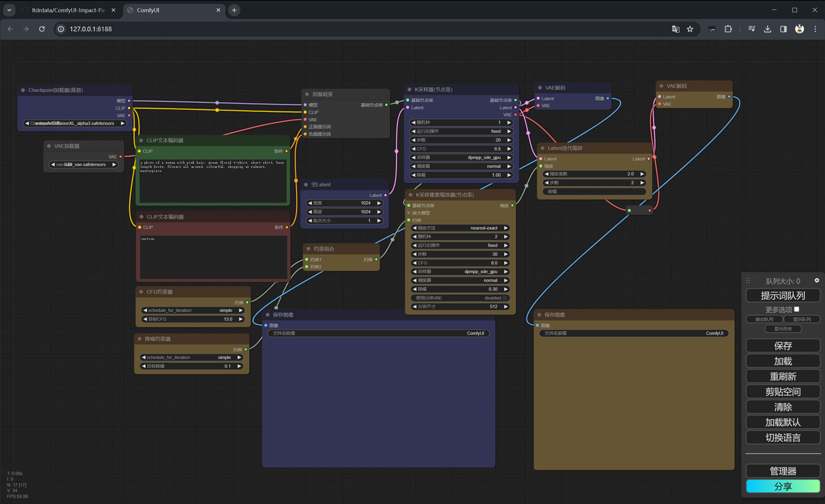Open the schedule_for_iteration dropdown in CFG约束器
The height and width of the screenshot is (504, 825).
[193, 311]
